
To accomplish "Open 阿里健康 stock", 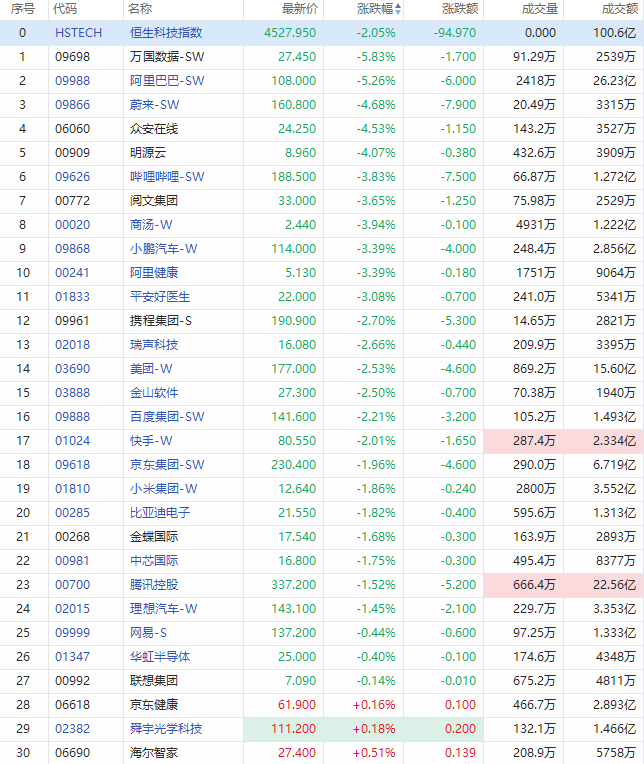I will tap(154, 272).
